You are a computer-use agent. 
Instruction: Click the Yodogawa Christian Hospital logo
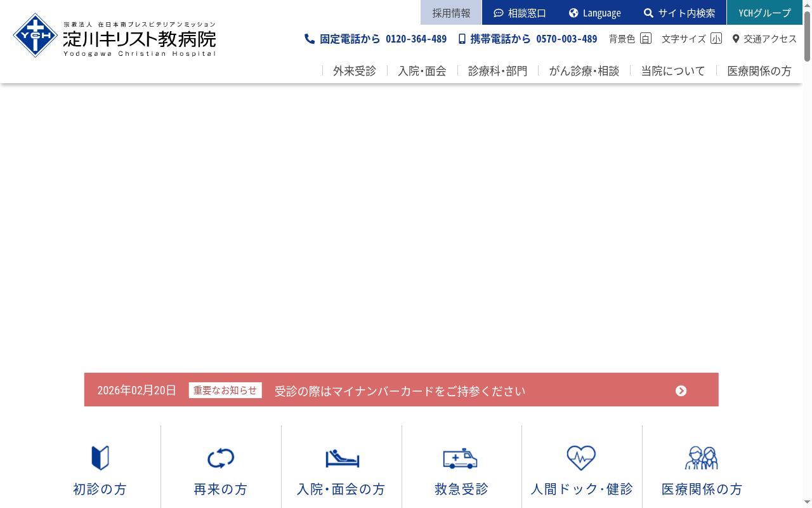pyautogui.click(x=114, y=36)
